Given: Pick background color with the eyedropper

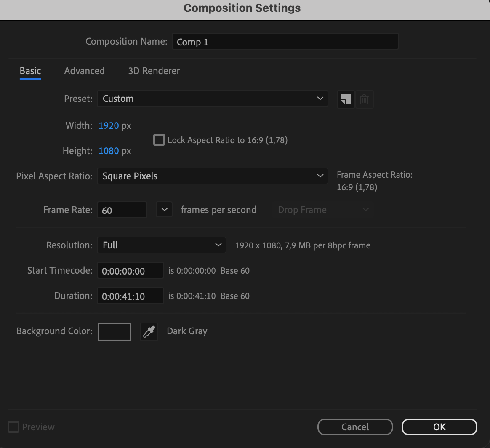Looking at the screenshot, I should (149, 332).
